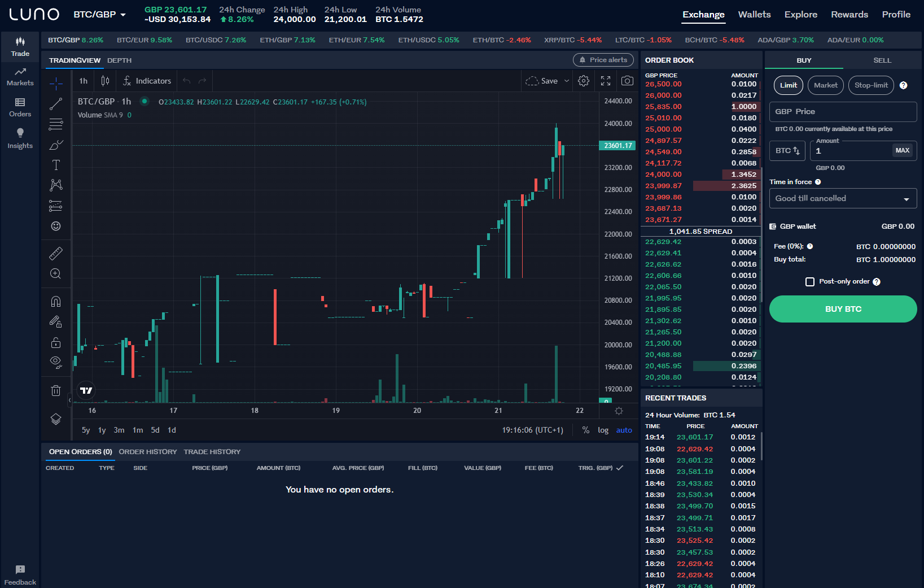Open the Explore page

800,15
